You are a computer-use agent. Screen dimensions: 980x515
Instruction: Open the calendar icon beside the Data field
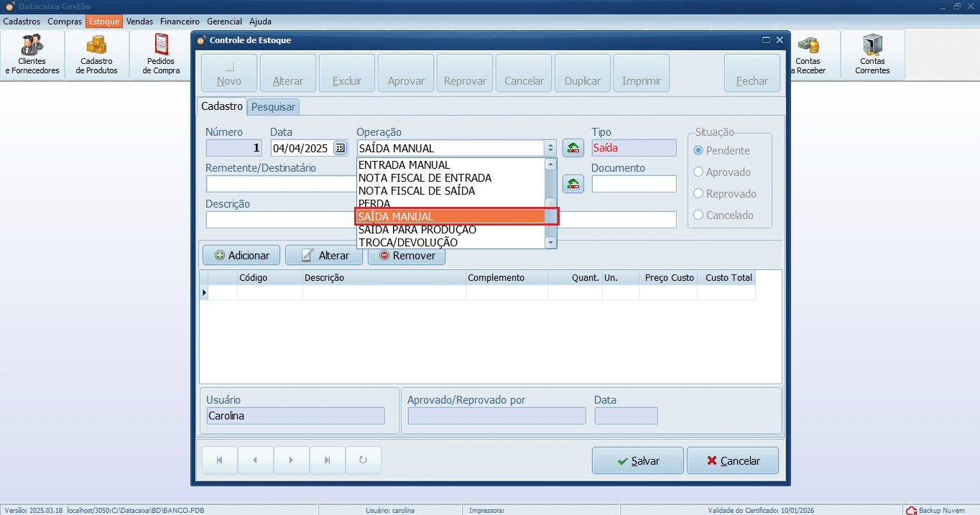point(340,147)
